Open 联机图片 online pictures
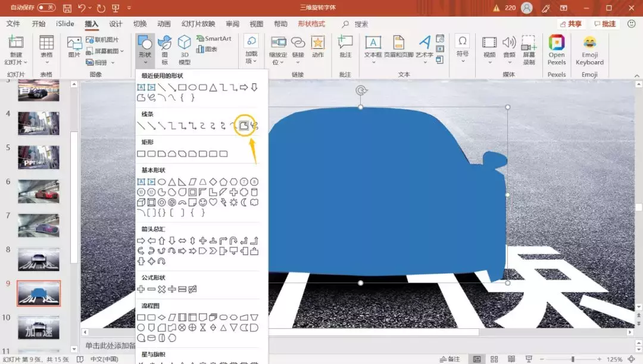Viewport: 643px width, 364px height. pos(102,39)
